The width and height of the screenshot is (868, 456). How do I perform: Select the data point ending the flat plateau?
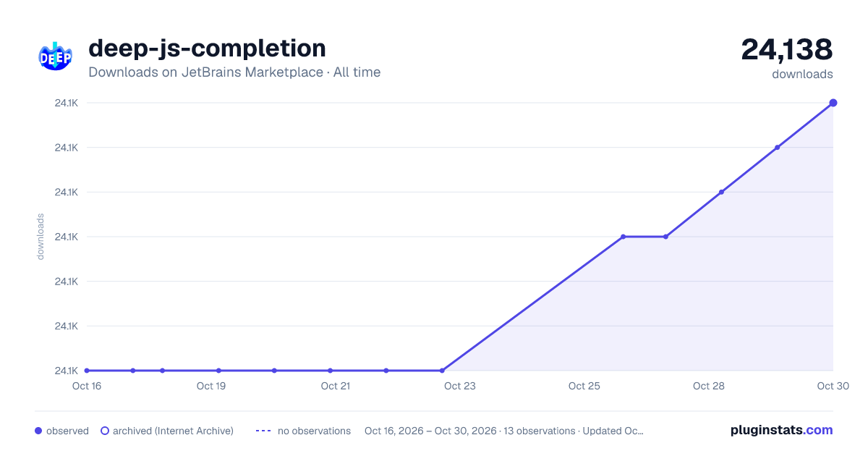coord(665,237)
